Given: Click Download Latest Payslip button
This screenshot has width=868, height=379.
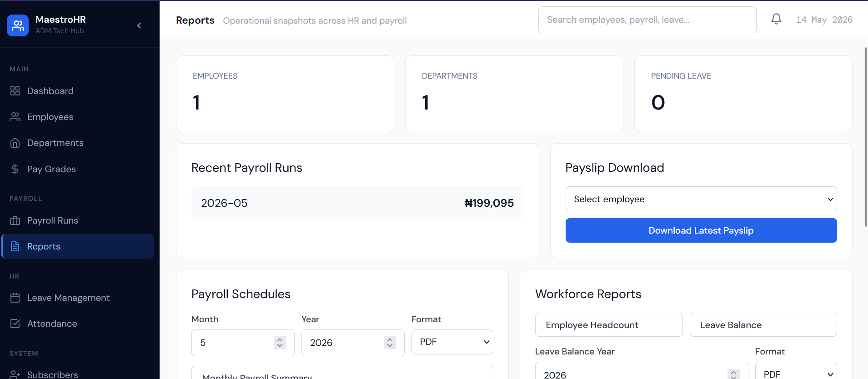Looking at the screenshot, I should (x=701, y=230).
